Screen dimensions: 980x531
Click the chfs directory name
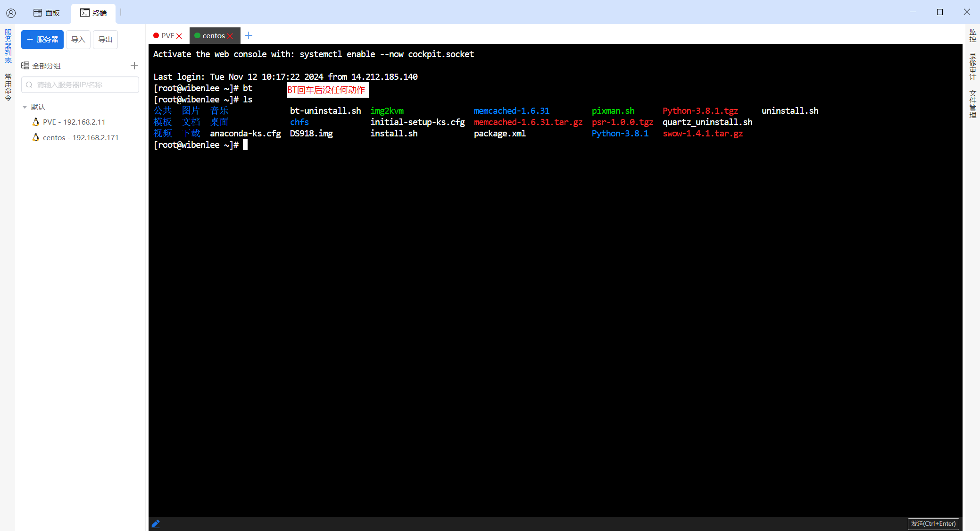pyautogui.click(x=299, y=122)
